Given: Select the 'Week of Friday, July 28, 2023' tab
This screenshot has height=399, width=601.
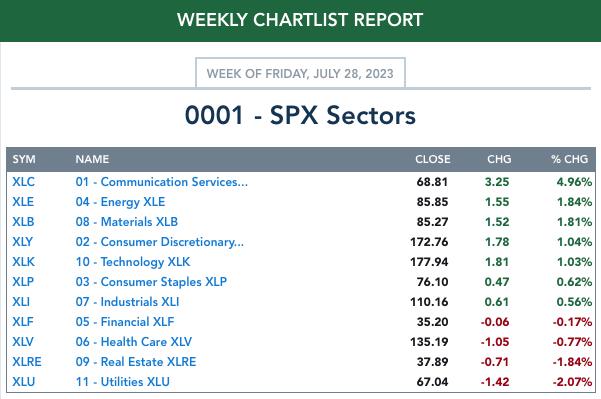Looking at the screenshot, I should coord(300,73).
